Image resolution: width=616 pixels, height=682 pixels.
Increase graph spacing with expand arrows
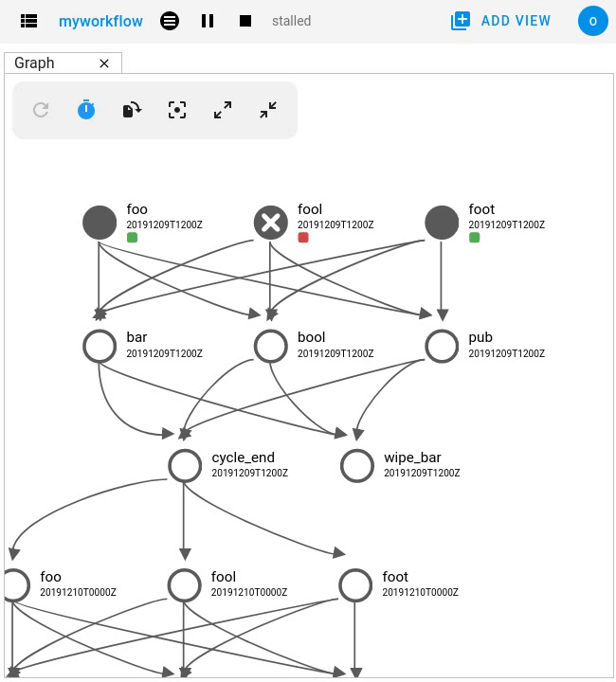pos(223,111)
